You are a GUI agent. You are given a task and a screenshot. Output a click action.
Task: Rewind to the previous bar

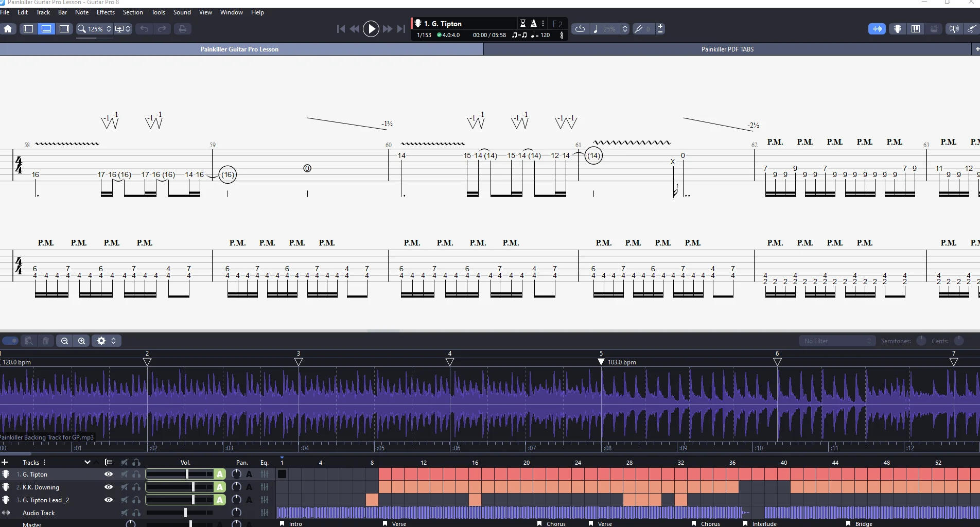pos(355,29)
